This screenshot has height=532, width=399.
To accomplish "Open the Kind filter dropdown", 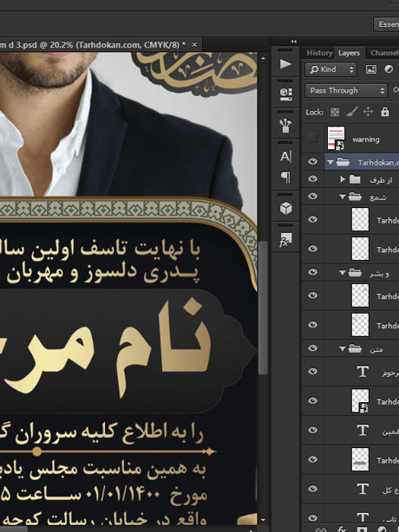I will pyautogui.click(x=330, y=69).
